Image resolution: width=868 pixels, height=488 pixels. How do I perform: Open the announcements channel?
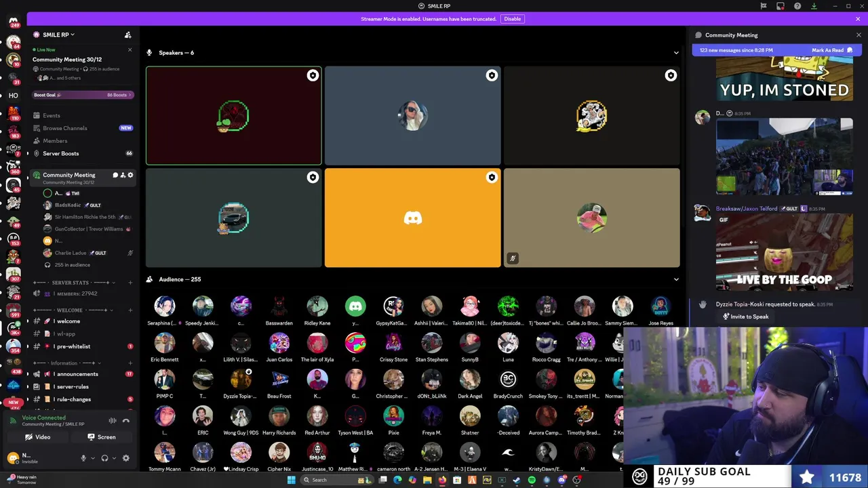pos(77,374)
